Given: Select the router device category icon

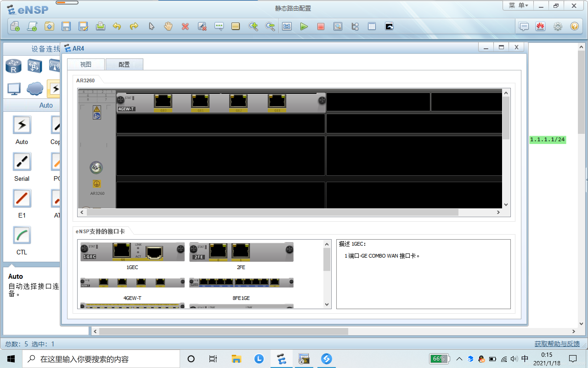Looking at the screenshot, I should 14,66.
